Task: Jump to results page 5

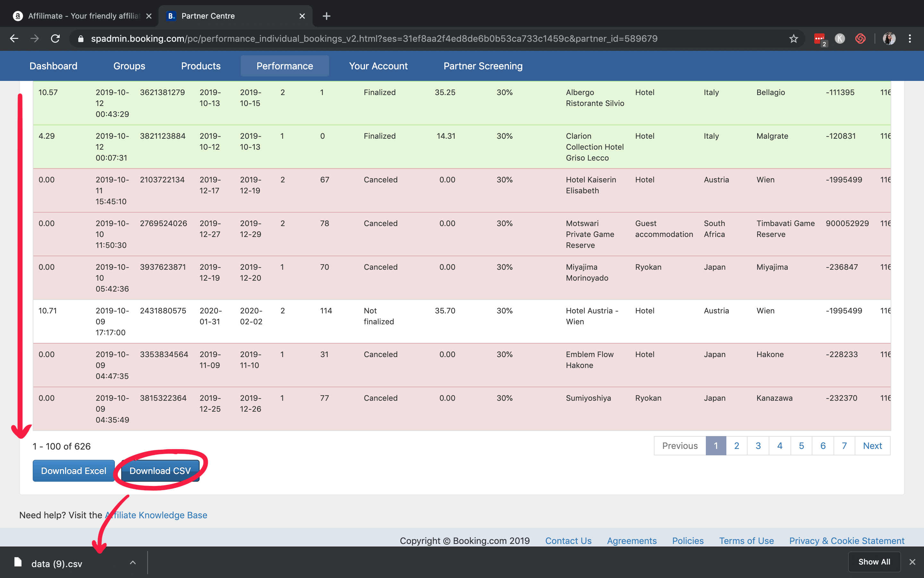Action: pyautogui.click(x=801, y=446)
